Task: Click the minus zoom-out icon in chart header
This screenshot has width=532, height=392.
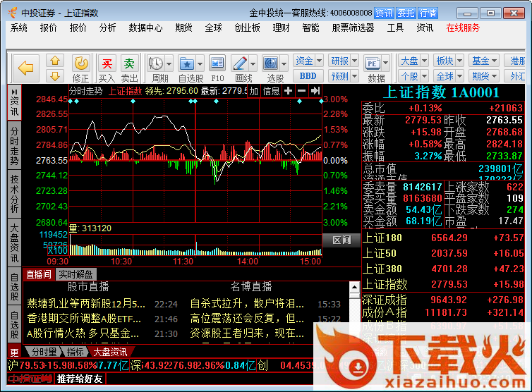Action: click(301, 90)
